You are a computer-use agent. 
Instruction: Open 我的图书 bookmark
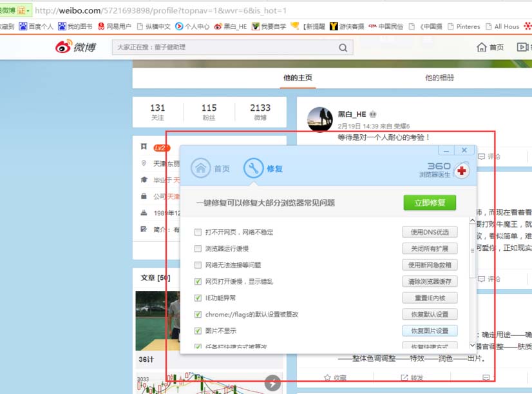point(75,26)
